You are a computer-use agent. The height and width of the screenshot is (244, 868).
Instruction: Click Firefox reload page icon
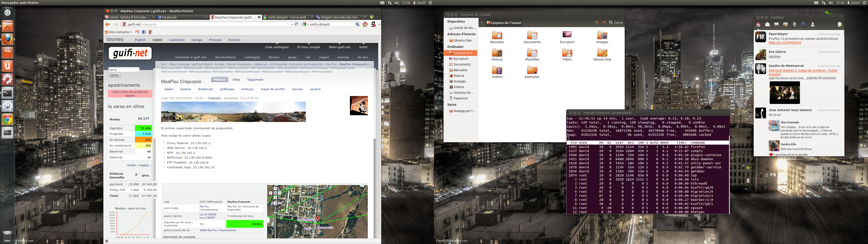click(x=297, y=24)
